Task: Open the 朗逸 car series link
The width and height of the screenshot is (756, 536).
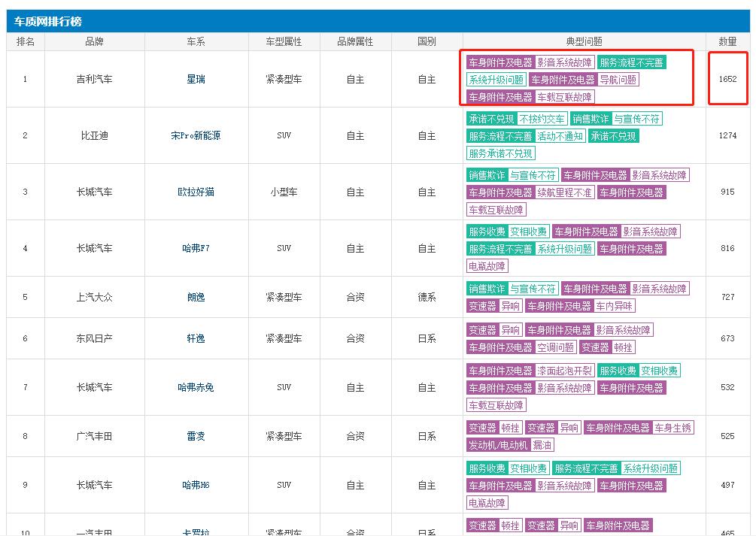Action: 196,297
